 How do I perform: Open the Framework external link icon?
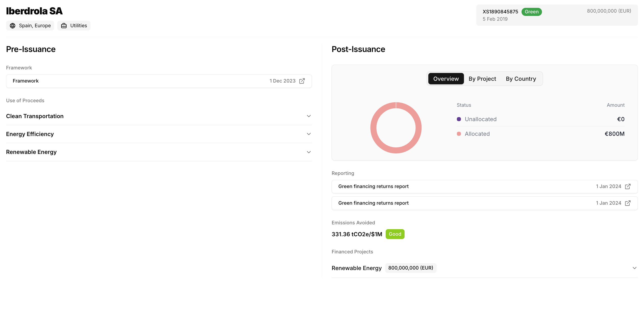tap(302, 81)
